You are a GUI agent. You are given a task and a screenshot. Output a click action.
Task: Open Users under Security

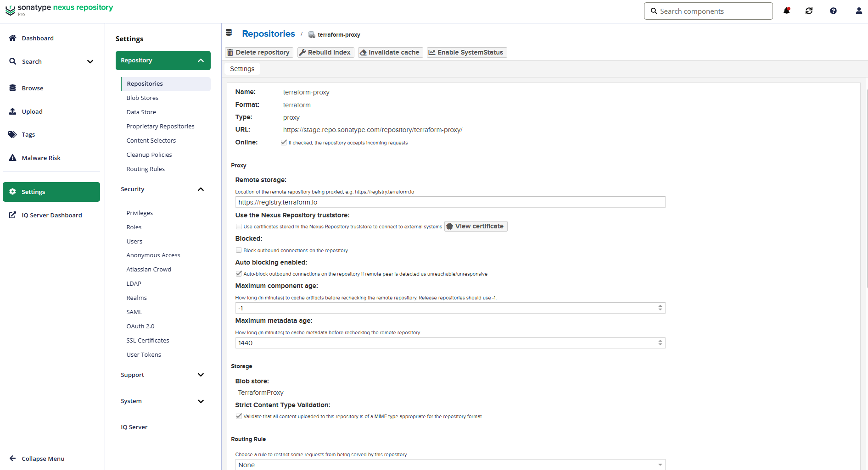[x=134, y=242]
